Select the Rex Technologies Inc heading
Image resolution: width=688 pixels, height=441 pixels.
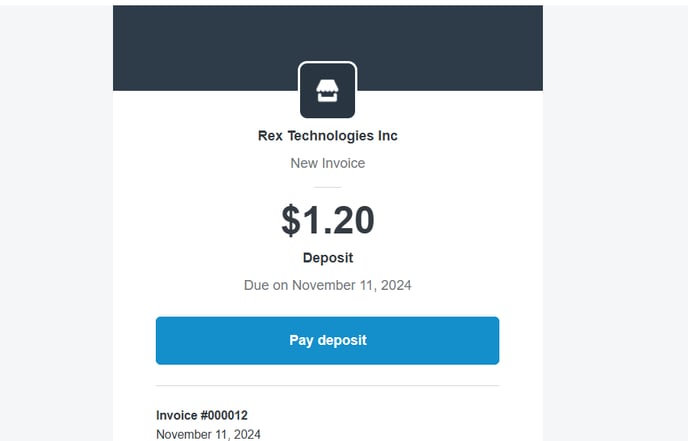pyautogui.click(x=327, y=136)
